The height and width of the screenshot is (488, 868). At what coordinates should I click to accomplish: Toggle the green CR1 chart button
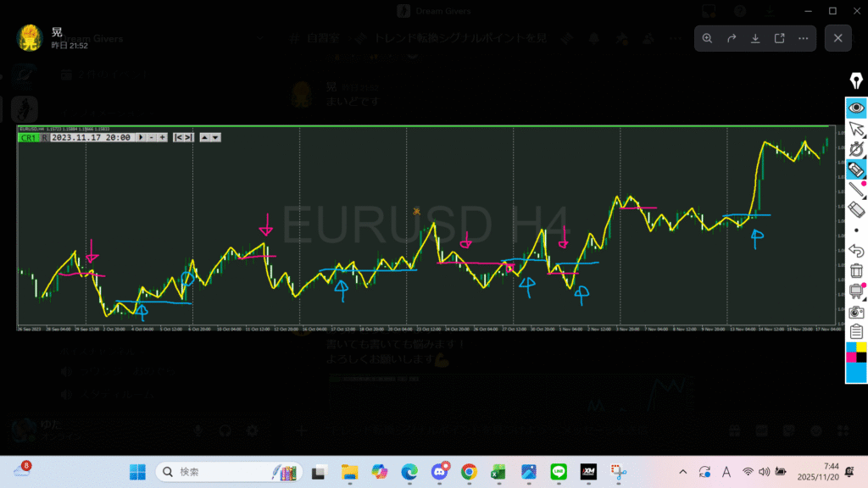tap(28, 137)
